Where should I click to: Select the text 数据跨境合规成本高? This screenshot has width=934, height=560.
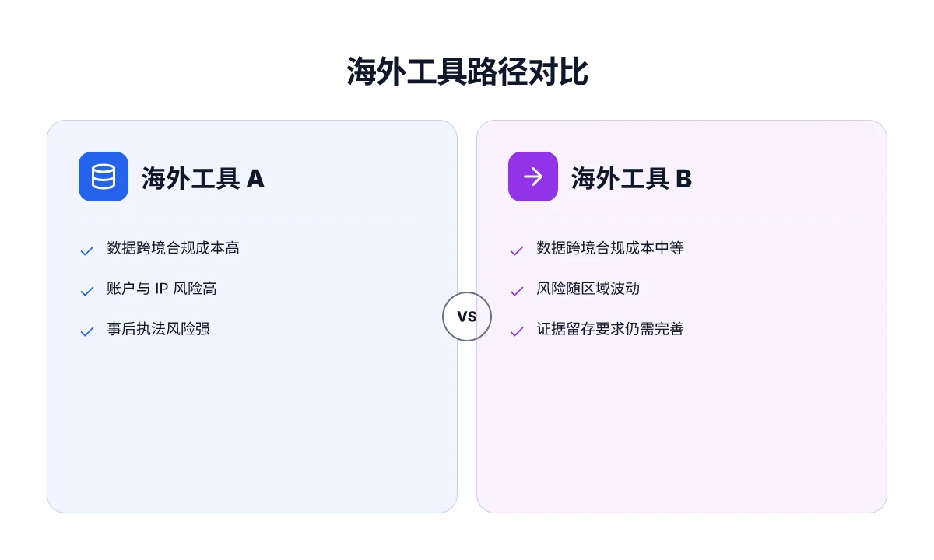(x=174, y=248)
